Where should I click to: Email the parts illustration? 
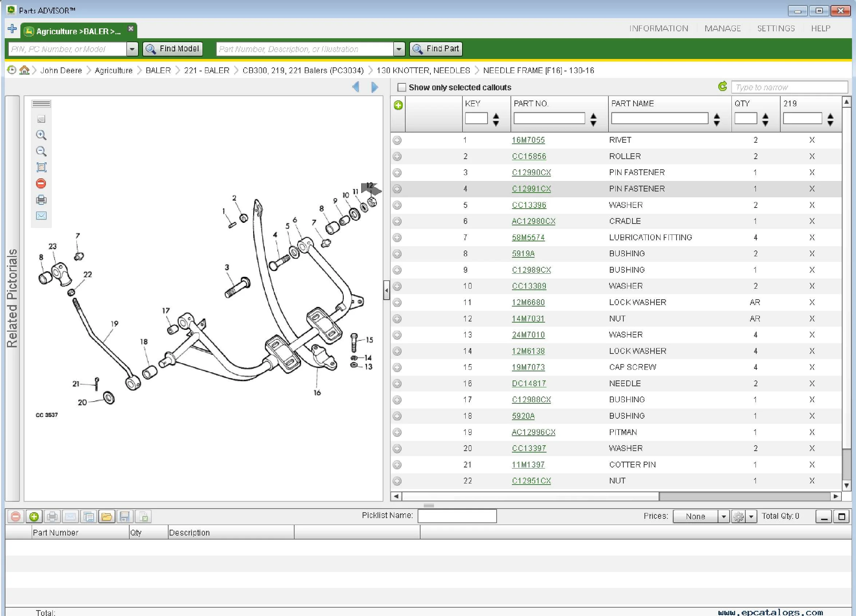[41, 216]
